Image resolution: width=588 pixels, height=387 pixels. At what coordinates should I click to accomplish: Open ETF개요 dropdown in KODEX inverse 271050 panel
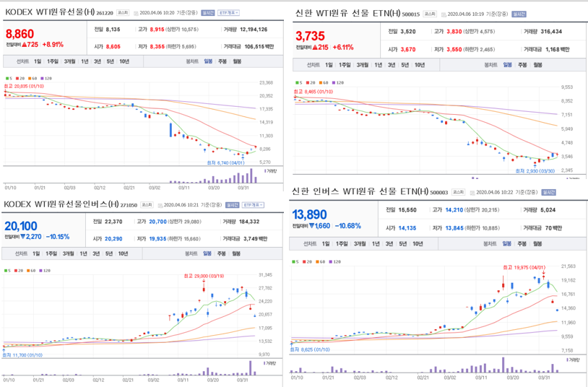pyautogui.click(x=253, y=205)
